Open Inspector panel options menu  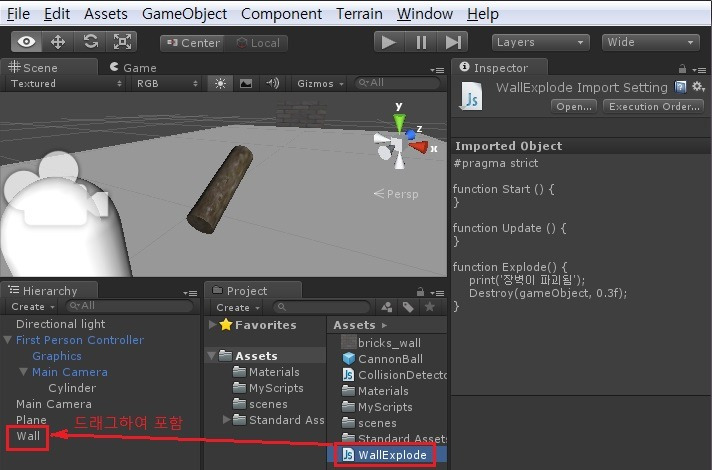click(699, 70)
